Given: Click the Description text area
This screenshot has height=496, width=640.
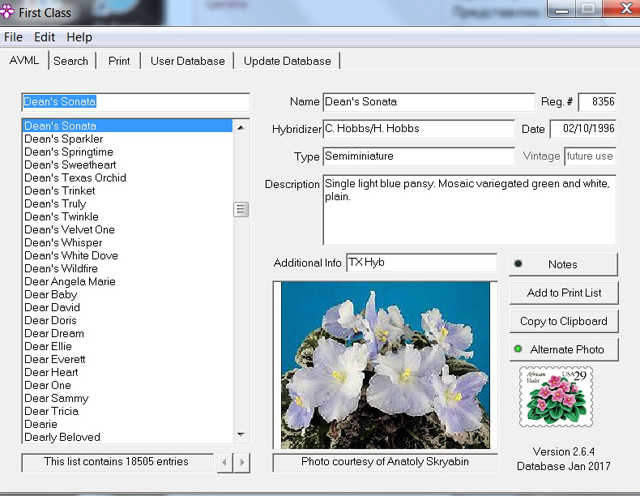Looking at the screenshot, I should pyautogui.click(x=469, y=210).
